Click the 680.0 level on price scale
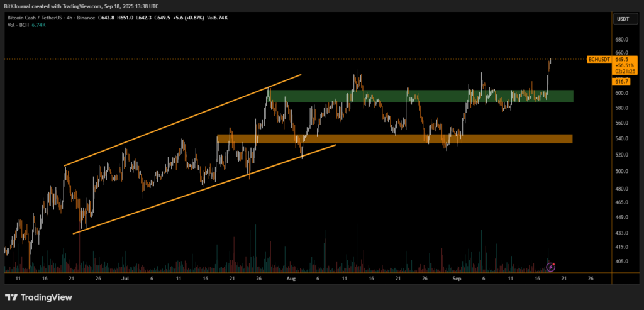 [x=621, y=38]
